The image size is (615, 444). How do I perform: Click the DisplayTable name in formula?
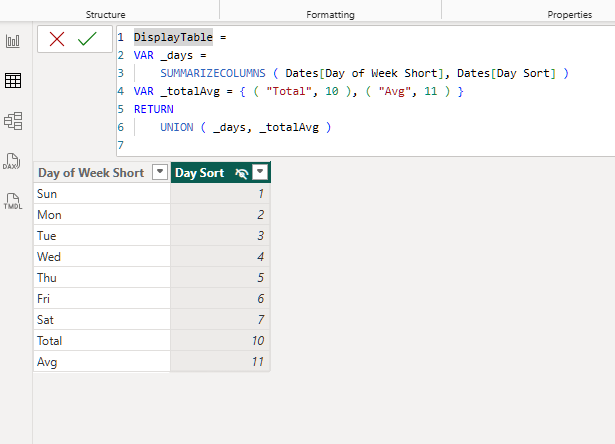tap(173, 37)
